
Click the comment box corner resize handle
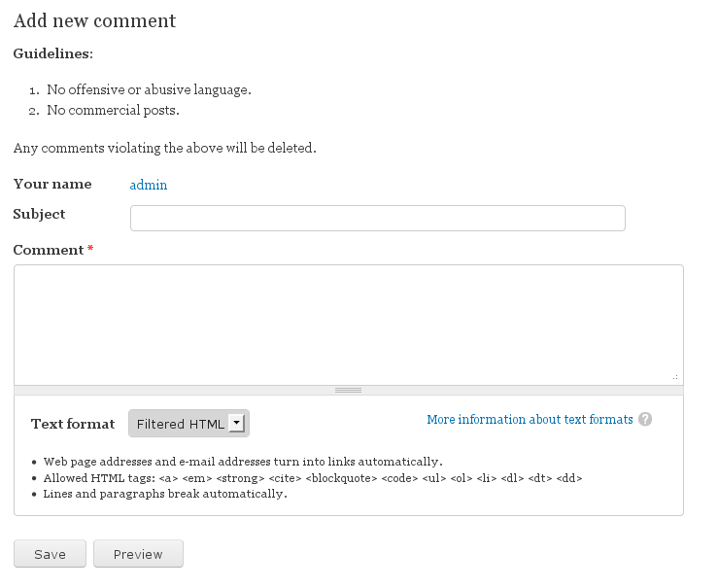coord(675,377)
